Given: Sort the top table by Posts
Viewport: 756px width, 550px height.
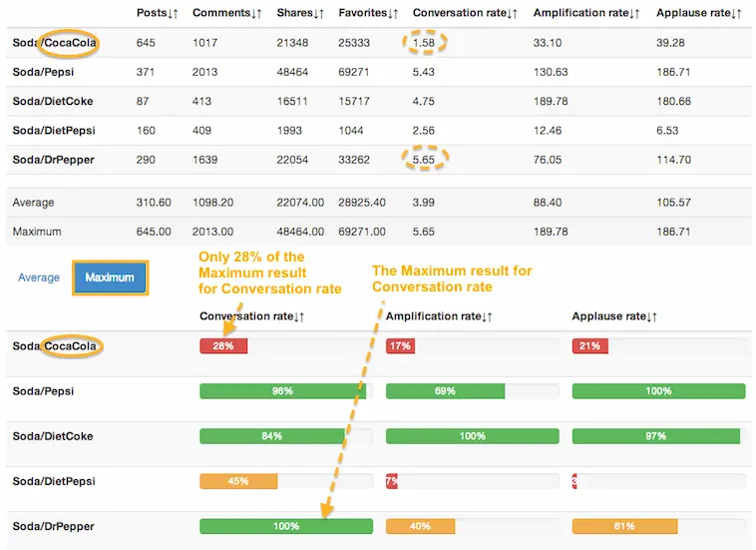Looking at the screenshot, I should tap(157, 13).
